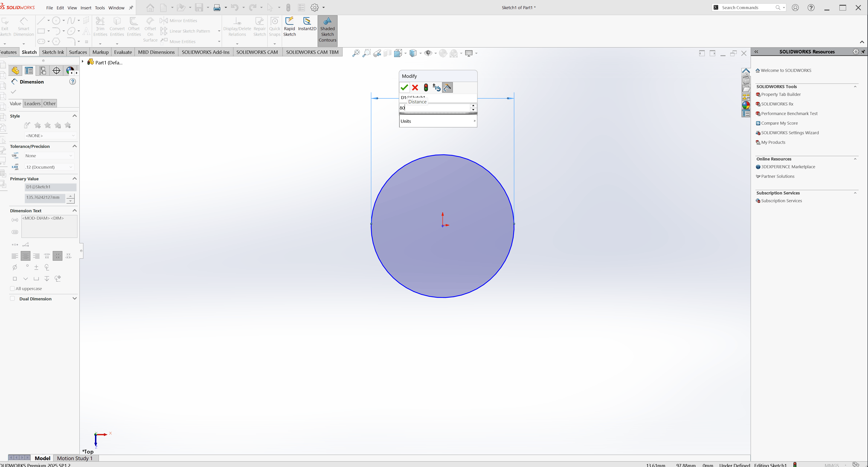This screenshot has height=467, width=868.
Task: Open the Design Library sidebar icon
Action: pyautogui.click(x=746, y=80)
